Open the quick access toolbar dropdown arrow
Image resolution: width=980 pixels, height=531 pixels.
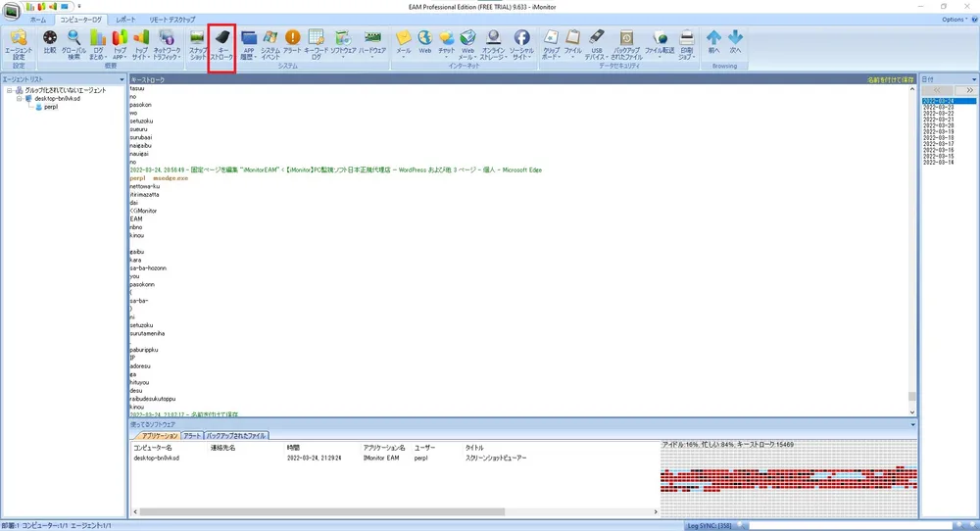[x=79, y=6]
